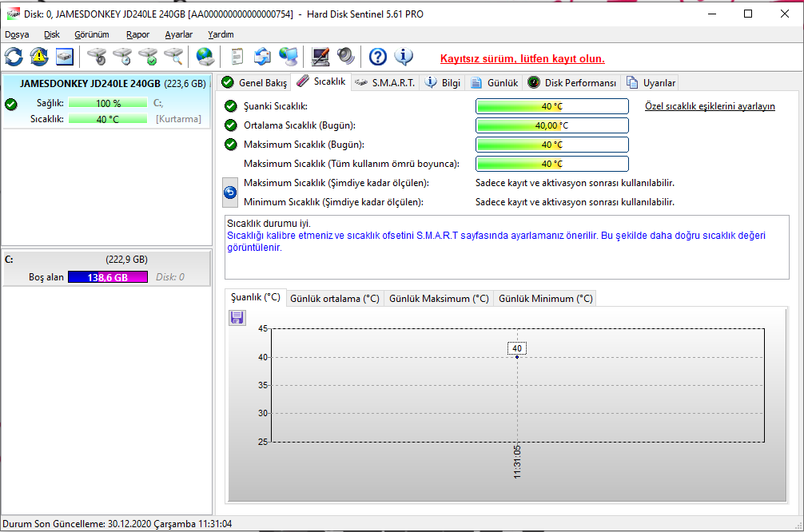This screenshot has width=804, height=532.
Task: Click the envelope with blue arrows icon
Action: [262, 57]
